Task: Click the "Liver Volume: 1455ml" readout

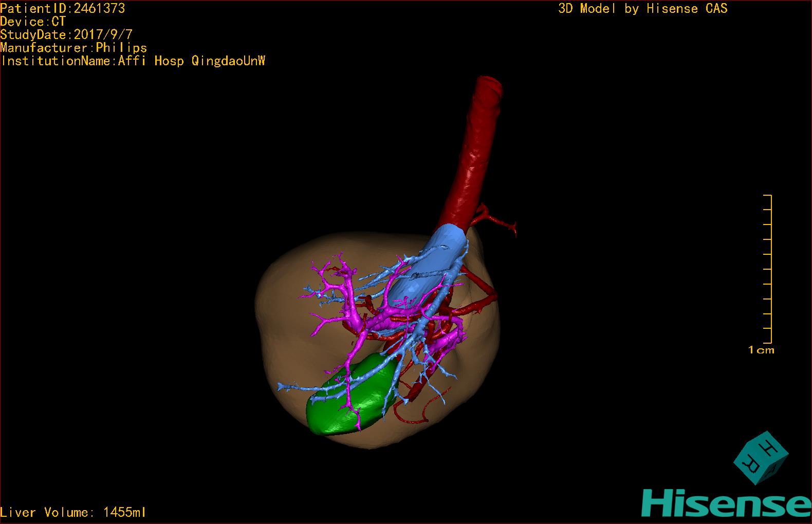Action: tap(73, 512)
